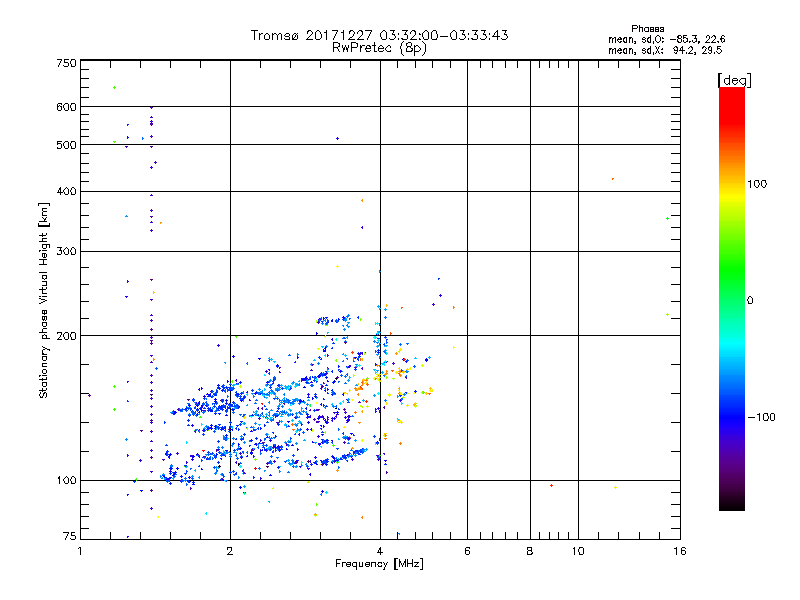Viewport: 800px width, 600px height.
Task: Click the y-axis '400' tick label
Action: (x=66, y=191)
